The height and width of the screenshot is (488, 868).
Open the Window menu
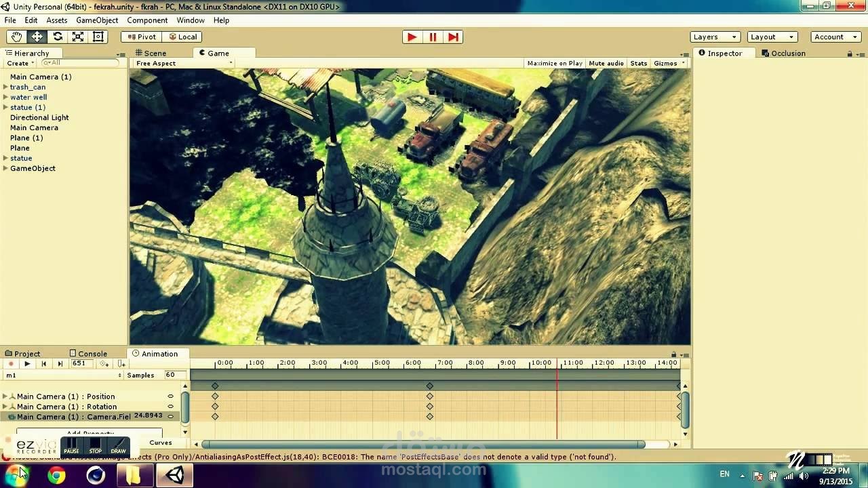tap(191, 20)
